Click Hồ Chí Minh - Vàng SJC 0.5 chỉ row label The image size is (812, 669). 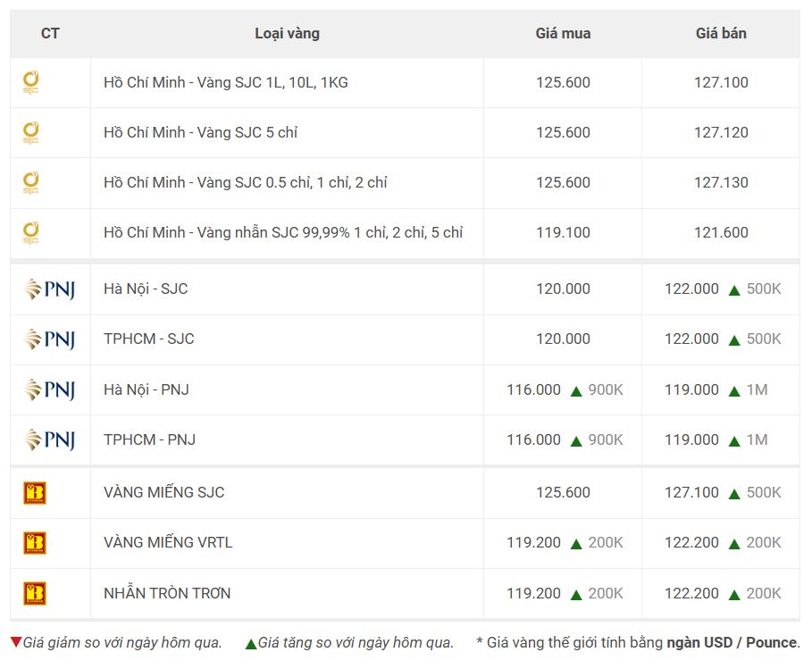click(x=246, y=182)
